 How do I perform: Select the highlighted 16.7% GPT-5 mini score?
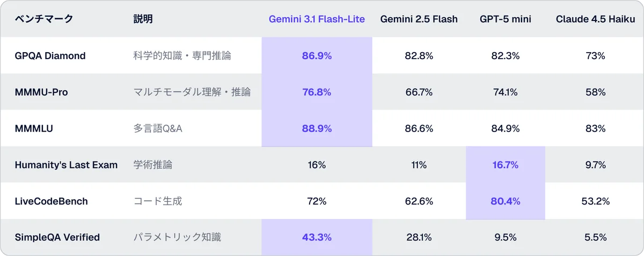(505, 165)
